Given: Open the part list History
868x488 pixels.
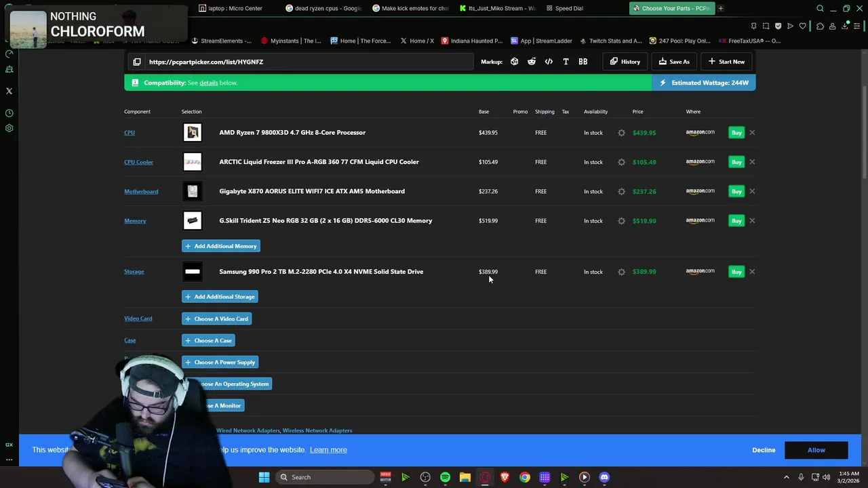Looking at the screenshot, I should pos(625,62).
